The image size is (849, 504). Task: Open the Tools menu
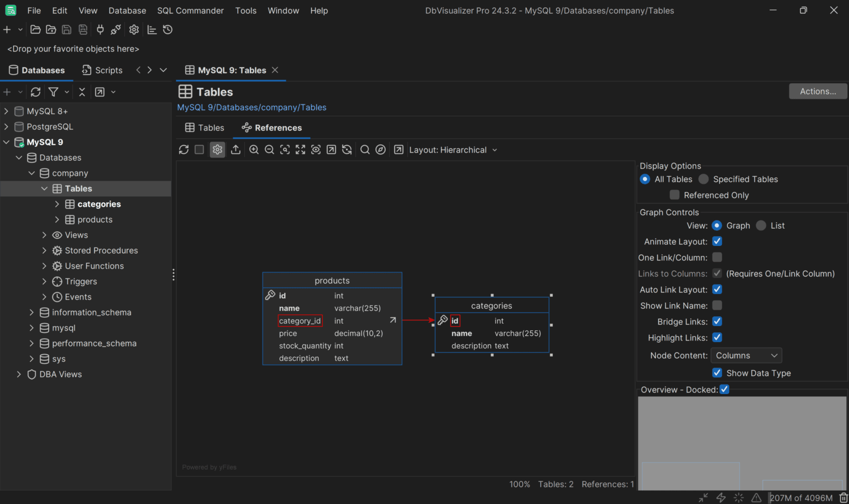click(x=245, y=11)
